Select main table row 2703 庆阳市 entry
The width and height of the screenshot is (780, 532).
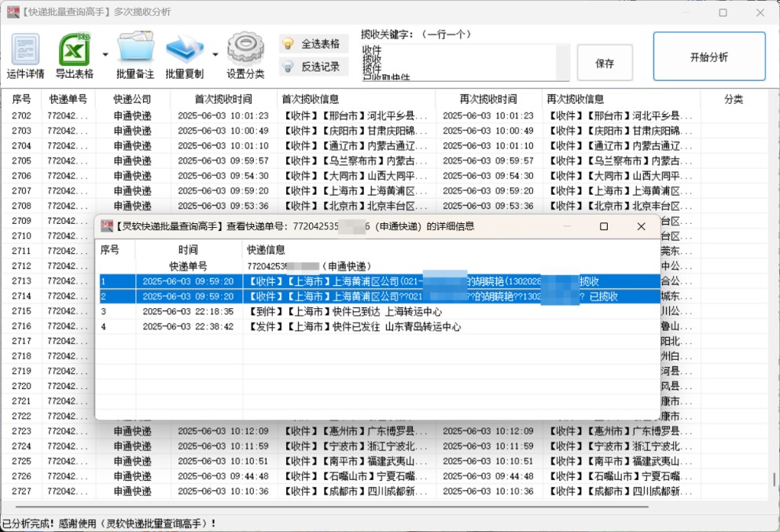click(384, 130)
